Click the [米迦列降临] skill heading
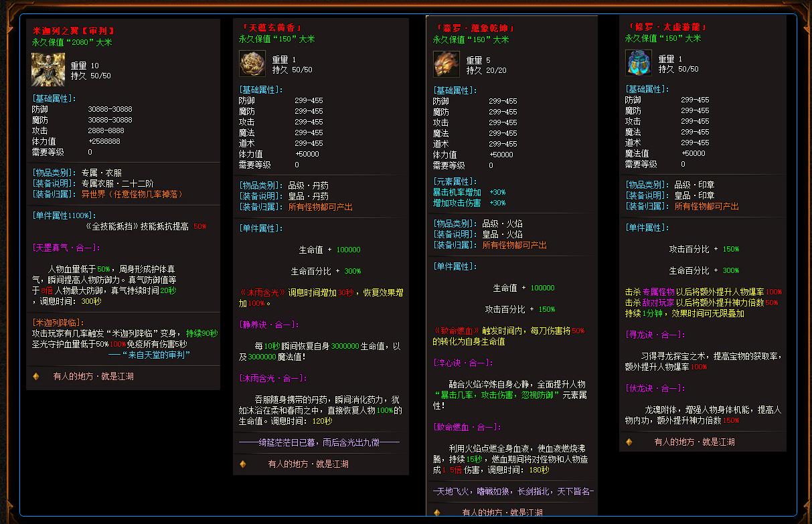812x524 pixels. tap(58, 323)
